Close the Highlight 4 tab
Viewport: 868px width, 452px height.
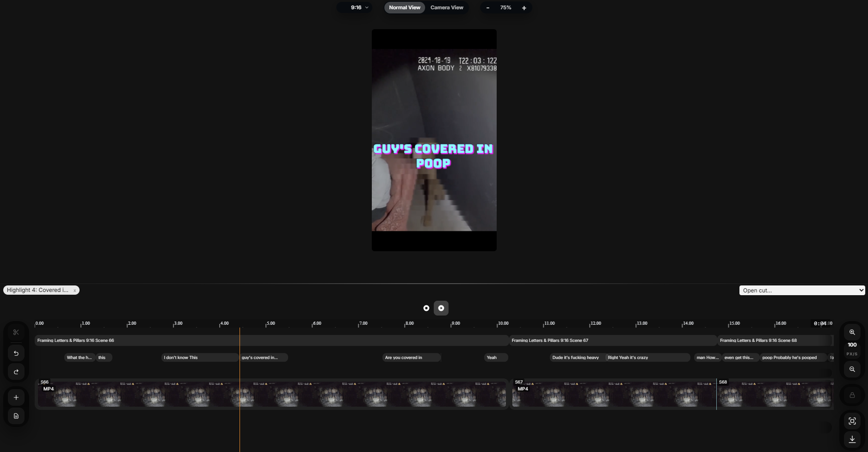point(74,291)
